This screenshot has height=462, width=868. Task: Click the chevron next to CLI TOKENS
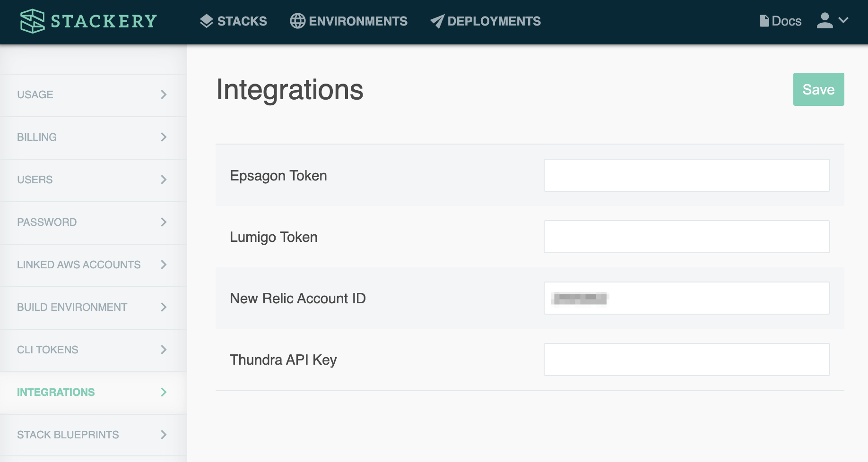pyautogui.click(x=164, y=350)
